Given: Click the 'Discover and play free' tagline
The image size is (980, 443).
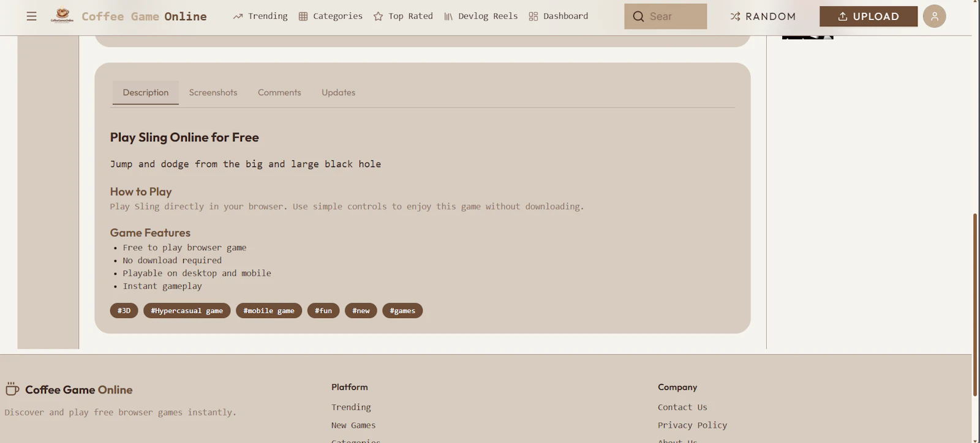Looking at the screenshot, I should pyautogui.click(x=121, y=412).
